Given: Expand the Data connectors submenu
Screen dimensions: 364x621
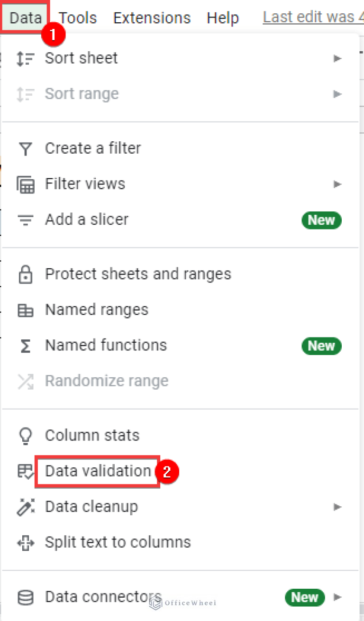Looking at the screenshot, I should click(x=337, y=597).
